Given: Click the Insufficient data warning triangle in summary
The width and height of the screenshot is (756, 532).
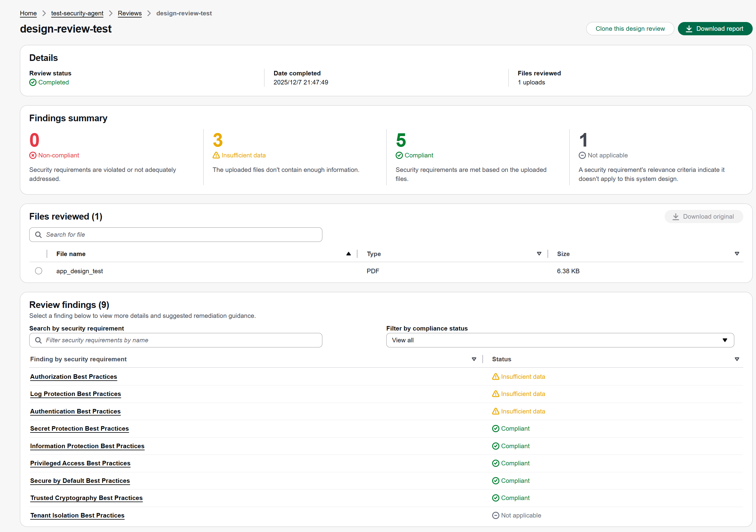Looking at the screenshot, I should pos(216,155).
